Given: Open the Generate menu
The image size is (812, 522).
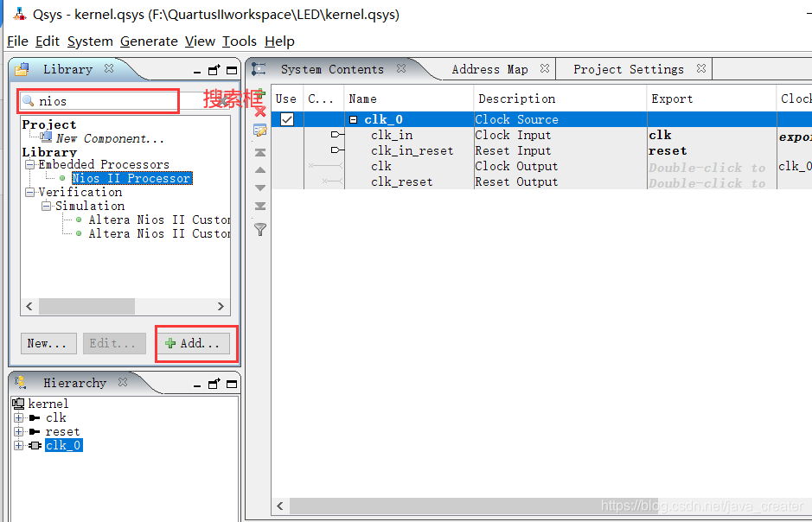Looking at the screenshot, I should [x=149, y=41].
